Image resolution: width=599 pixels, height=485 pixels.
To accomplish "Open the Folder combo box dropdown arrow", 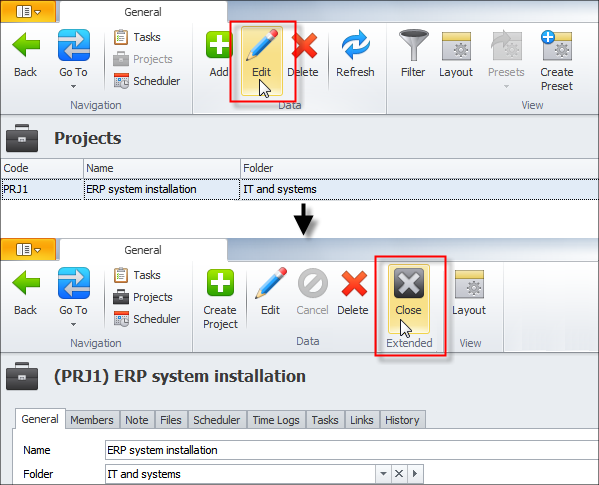I will 383,474.
